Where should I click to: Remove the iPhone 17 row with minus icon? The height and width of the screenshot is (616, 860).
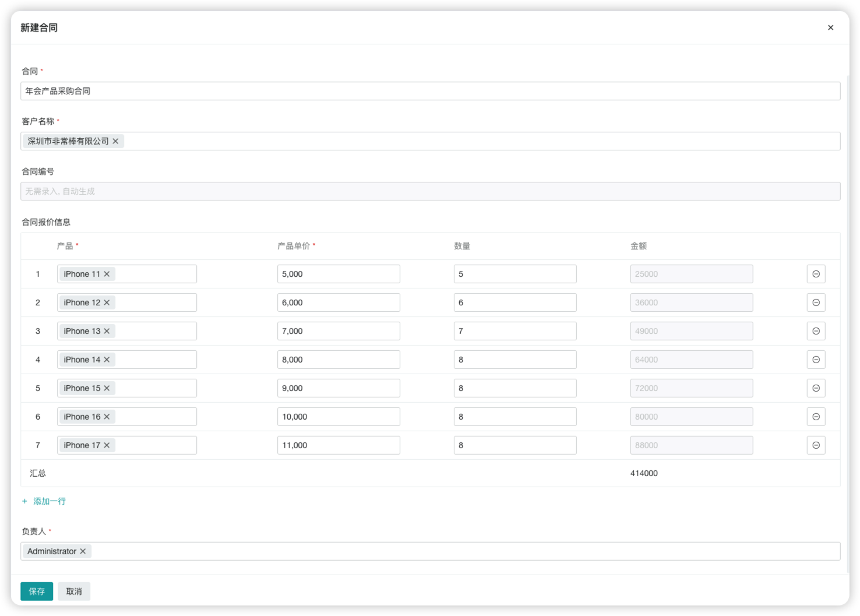(816, 445)
